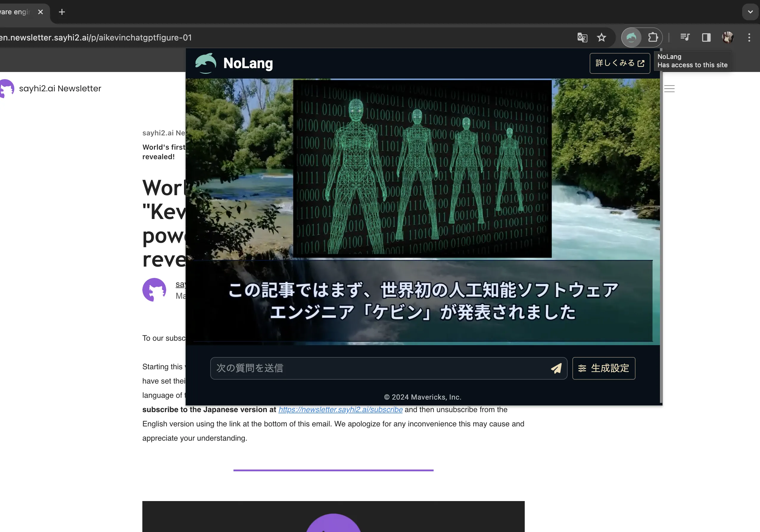Click the © 2024 Mavericks, Inc. text
The width and height of the screenshot is (760, 532).
pyautogui.click(x=423, y=397)
